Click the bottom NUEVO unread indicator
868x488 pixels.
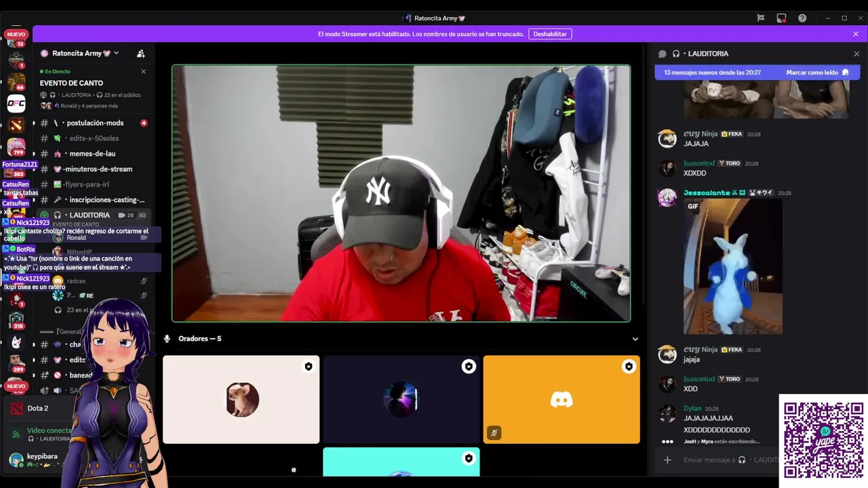pos(16,386)
